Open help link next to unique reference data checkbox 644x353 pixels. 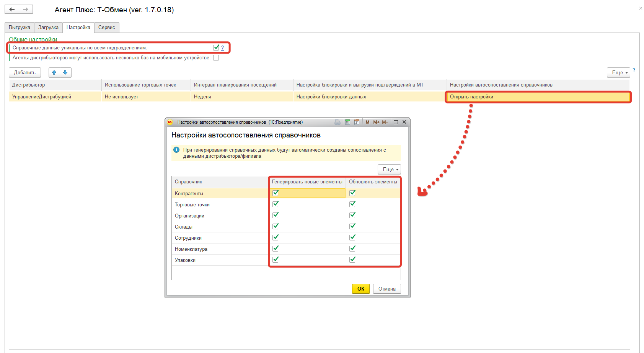click(222, 48)
